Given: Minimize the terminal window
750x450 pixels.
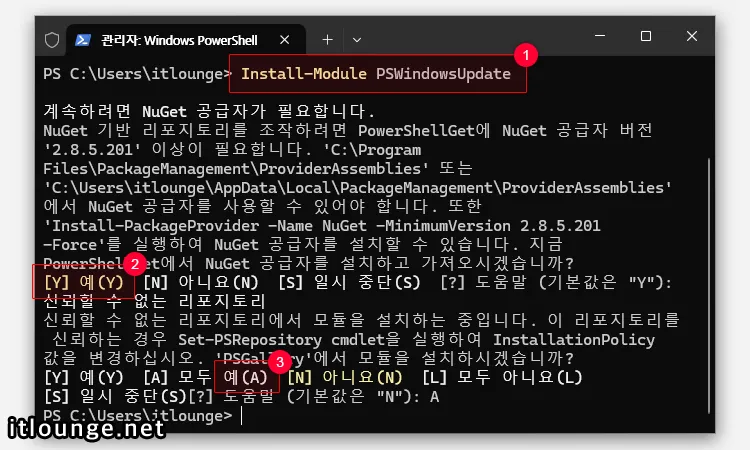Looking at the screenshot, I should click(600, 36).
